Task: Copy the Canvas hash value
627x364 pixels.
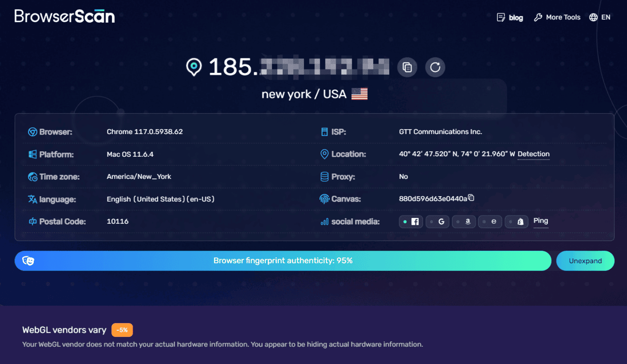Action: (x=472, y=198)
